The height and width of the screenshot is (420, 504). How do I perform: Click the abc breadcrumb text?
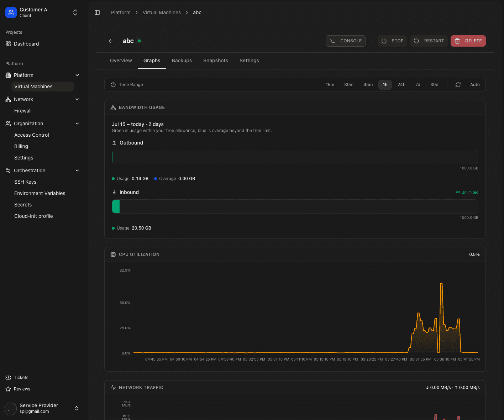click(x=197, y=12)
